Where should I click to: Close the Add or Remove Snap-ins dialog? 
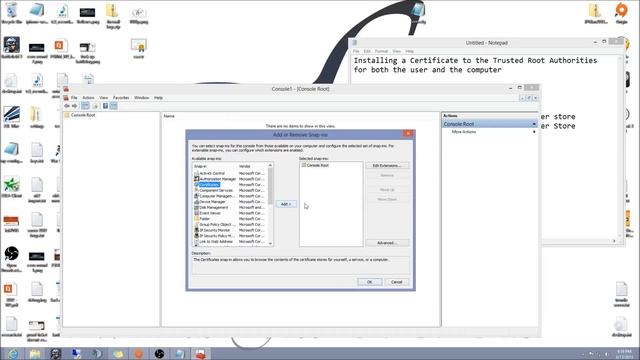[408, 134]
